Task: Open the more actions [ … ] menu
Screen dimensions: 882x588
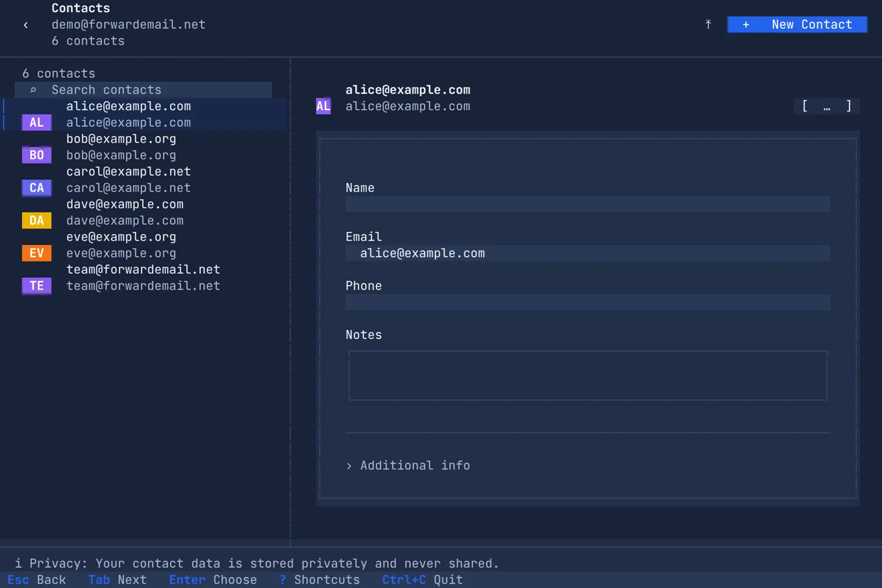Action: 827,106
